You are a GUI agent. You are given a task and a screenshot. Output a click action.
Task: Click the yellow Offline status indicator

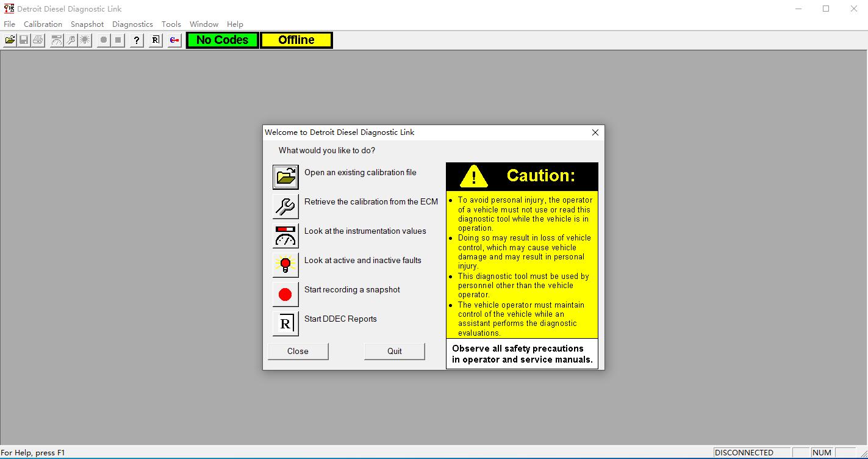click(x=296, y=40)
